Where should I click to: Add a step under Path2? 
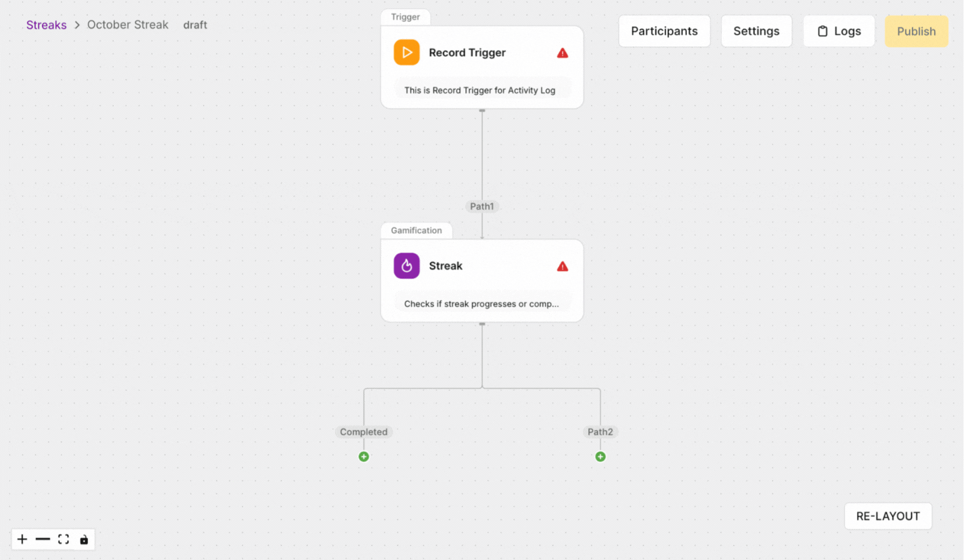[600, 457]
